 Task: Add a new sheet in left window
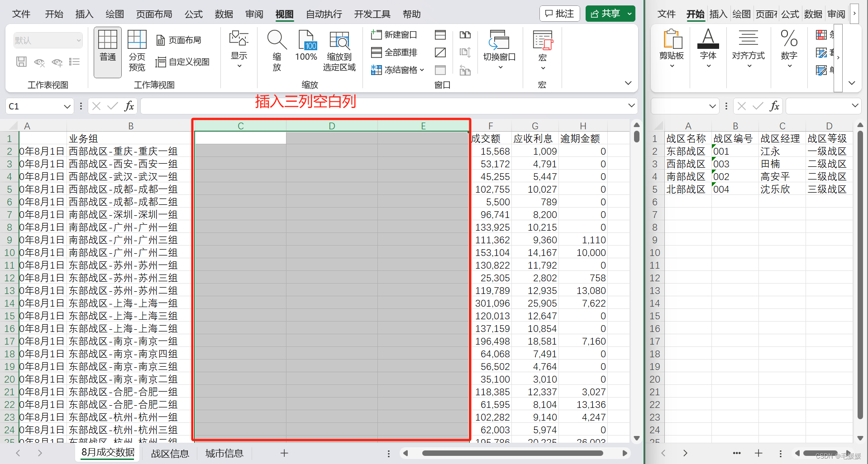click(284, 453)
